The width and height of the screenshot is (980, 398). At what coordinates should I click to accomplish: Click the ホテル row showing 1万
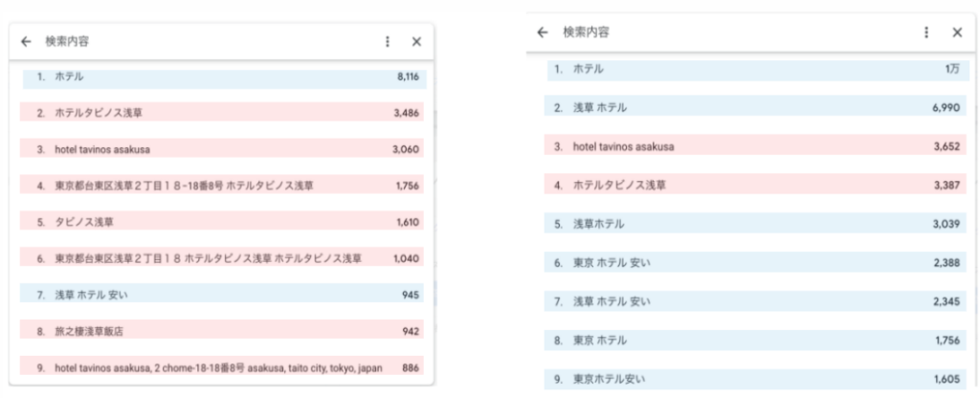pos(756,69)
